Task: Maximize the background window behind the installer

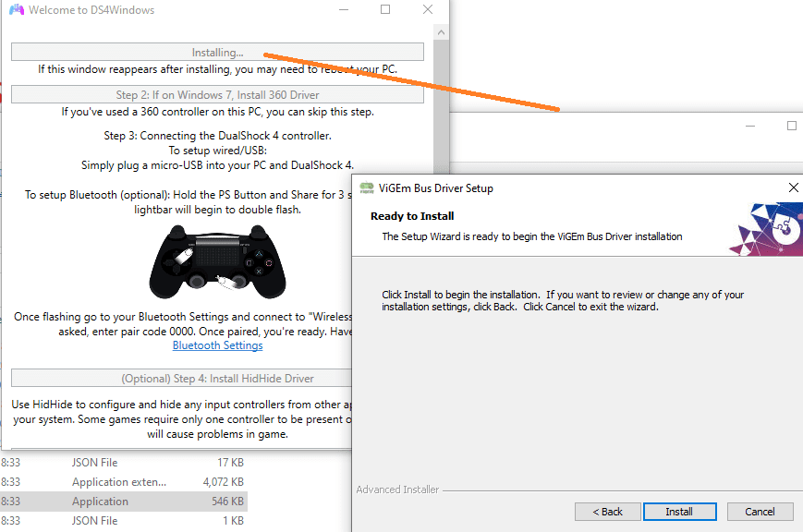Action: tap(792, 126)
